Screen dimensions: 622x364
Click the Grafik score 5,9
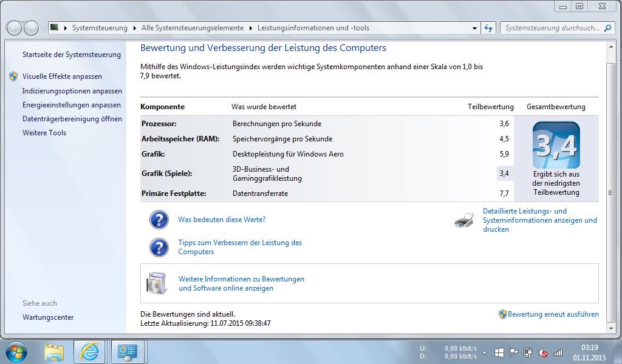click(504, 154)
